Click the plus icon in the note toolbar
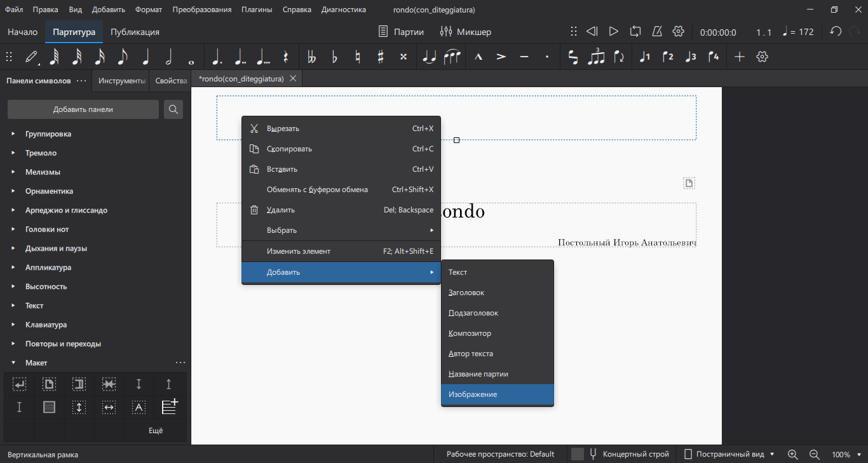Viewport: 868px width, 463px height. 740,57
